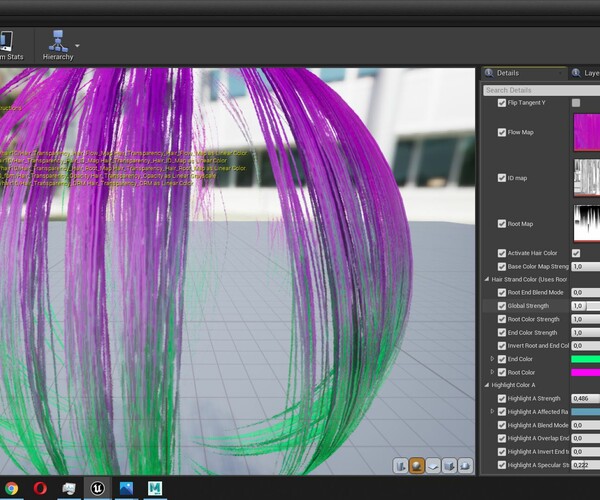Uncheck the Flow Map override checkbox
The height and width of the screenshot is (500, 600).
[502, 132]
